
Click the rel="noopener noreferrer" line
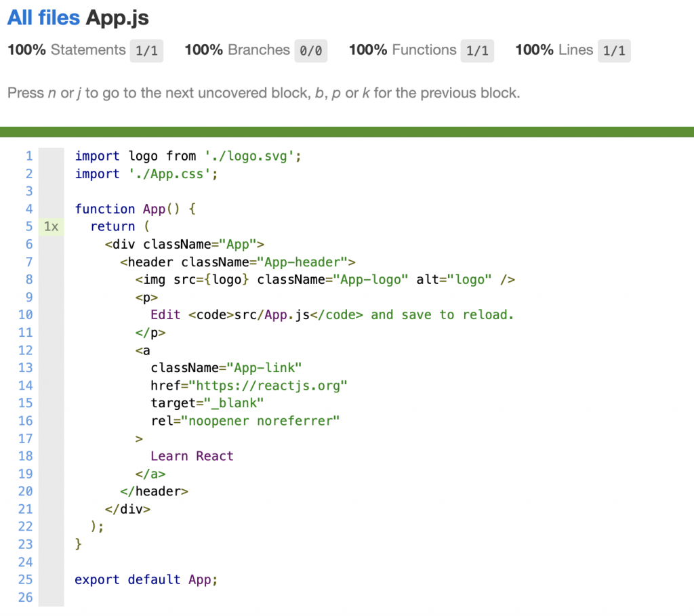[245, 421]
